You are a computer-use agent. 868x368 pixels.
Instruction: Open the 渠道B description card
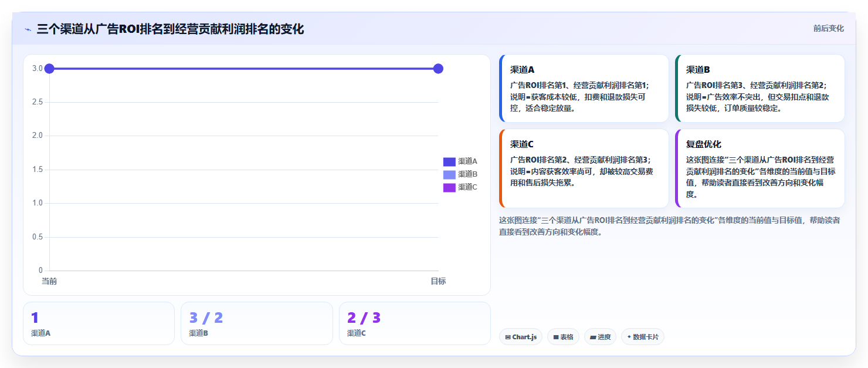tap(759, 89)
